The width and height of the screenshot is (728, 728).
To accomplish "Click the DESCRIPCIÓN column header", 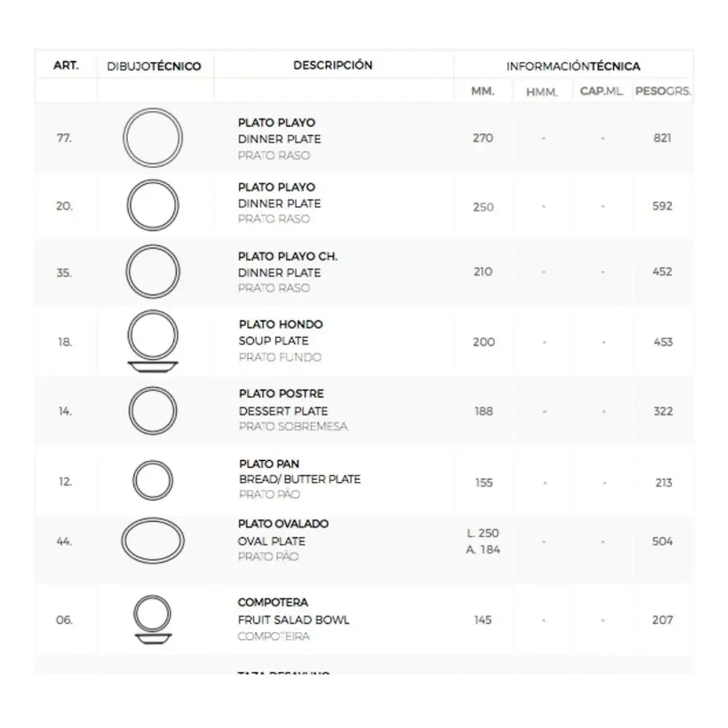I will [x=333, y=66].
